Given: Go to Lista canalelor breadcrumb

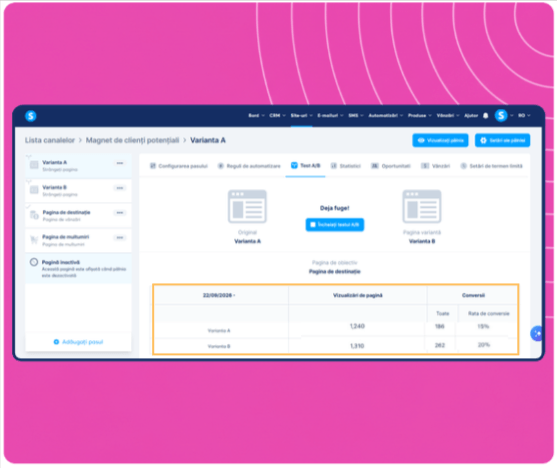Looking at the screenshot, I should click(50, 140).
